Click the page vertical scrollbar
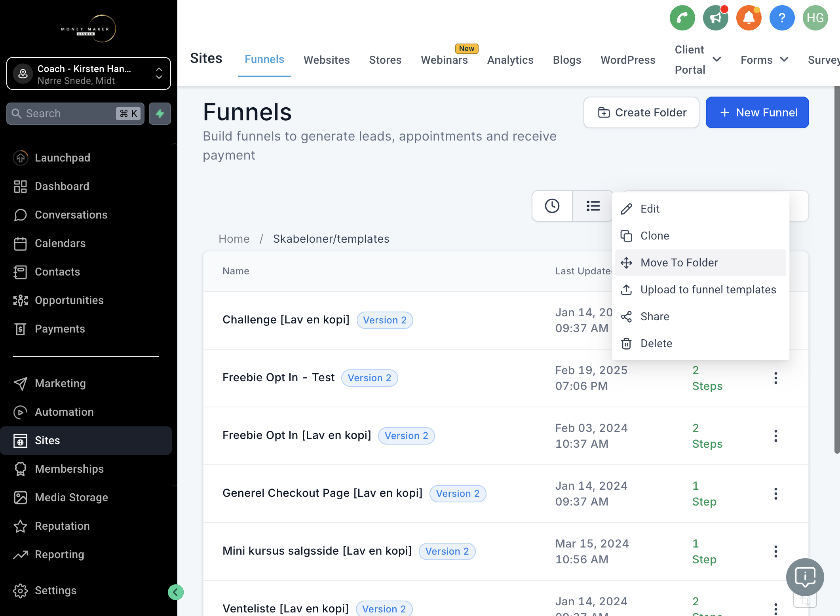The width and height of the screenshot is (840, 616). tap(837, 269)
